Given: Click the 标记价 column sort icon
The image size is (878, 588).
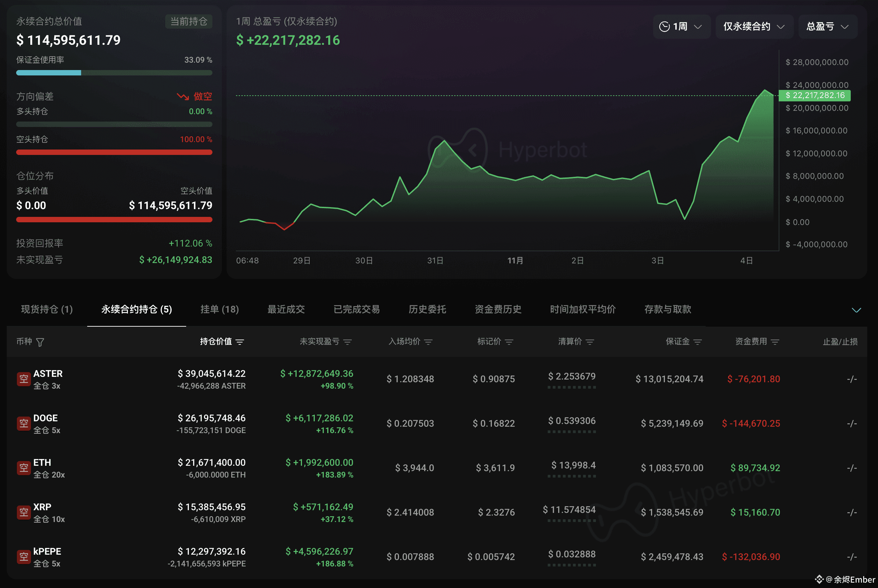Looking at the screenshot, I should (x=509, y=341).
